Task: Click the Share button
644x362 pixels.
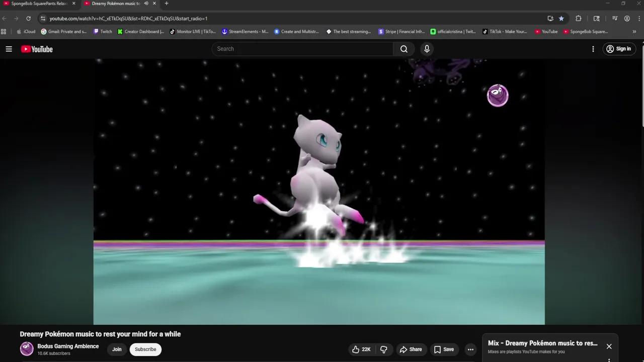Action: pyautogui.click(x=411, y=349)
